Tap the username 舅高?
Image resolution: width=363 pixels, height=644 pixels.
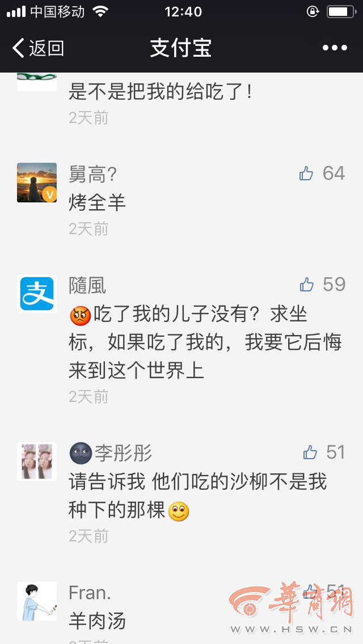[x=92, y=174]
